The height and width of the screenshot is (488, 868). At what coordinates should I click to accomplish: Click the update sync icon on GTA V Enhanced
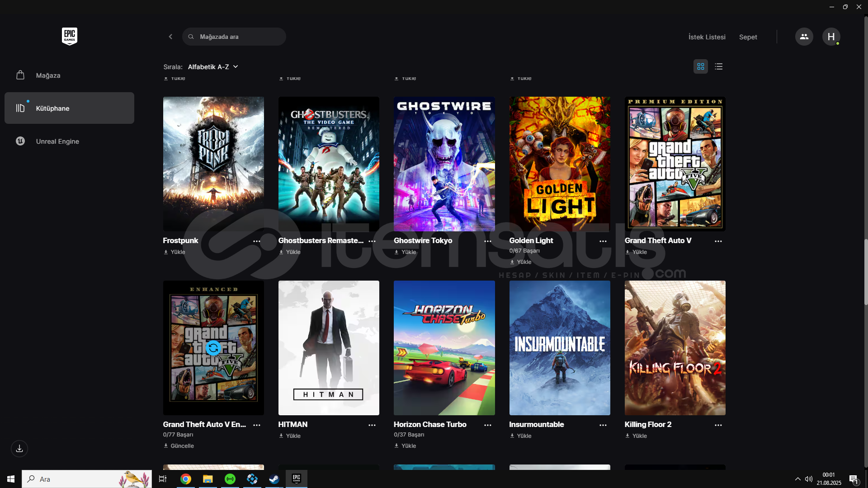[213, 348]
